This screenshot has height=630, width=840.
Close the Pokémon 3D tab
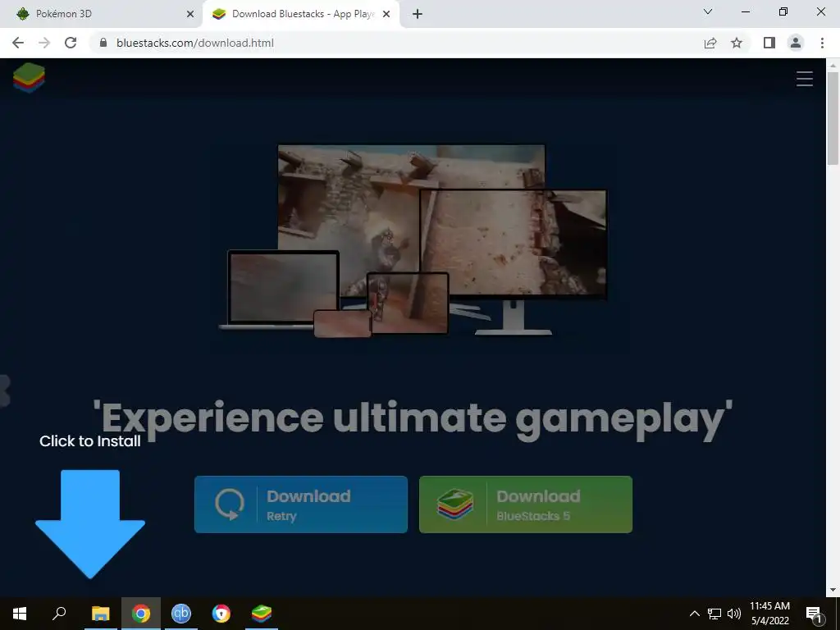click(189, 14)
